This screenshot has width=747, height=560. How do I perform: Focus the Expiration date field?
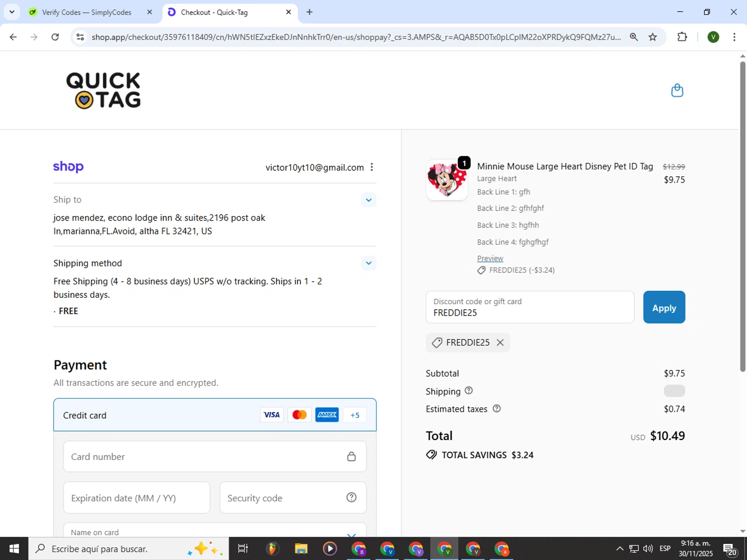pyautogui.click(x=136, y=498)
